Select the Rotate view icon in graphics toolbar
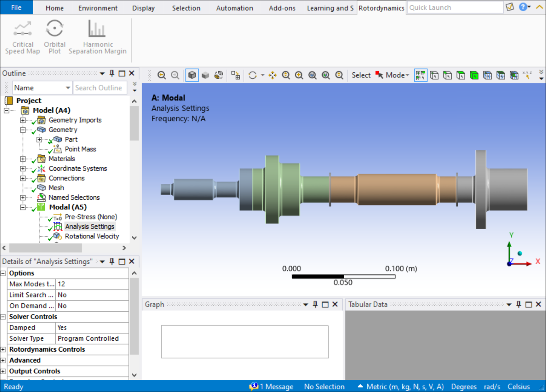 (252, 75)
